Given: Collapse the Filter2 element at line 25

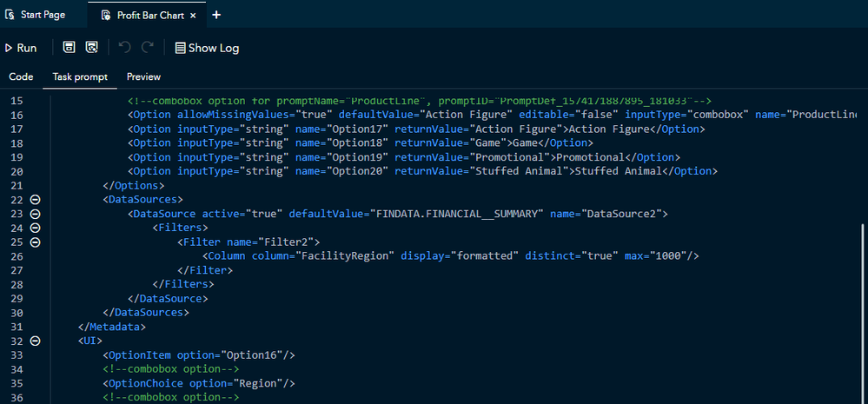Looking at the screenshot, I should click(x=36, y=242).
